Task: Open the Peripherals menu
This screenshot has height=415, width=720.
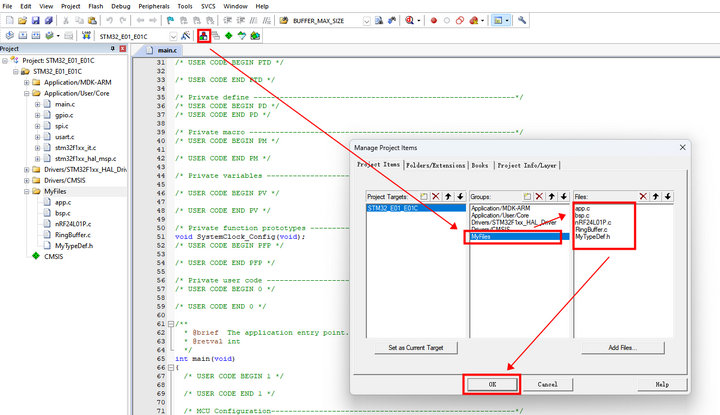Action: pos(153,6)
